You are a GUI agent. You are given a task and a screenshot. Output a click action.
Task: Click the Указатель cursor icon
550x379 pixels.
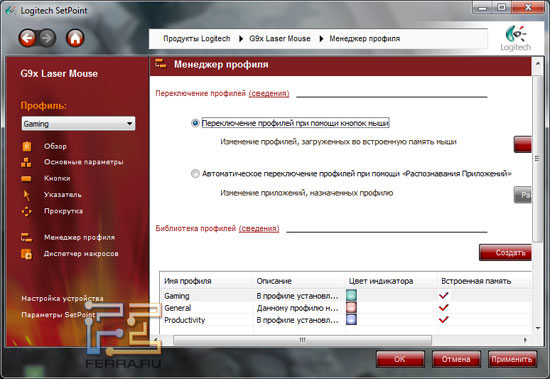27,195
